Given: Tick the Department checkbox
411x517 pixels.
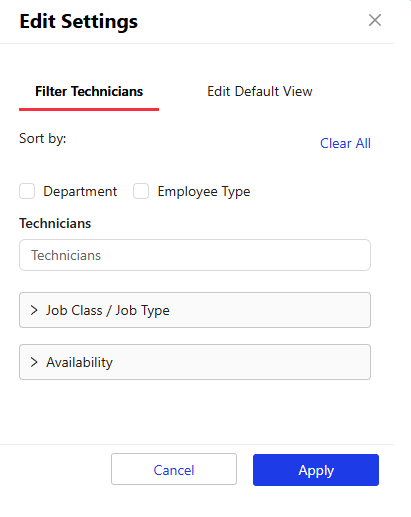Looking at the screenshot, I should (x=27, y=191).
